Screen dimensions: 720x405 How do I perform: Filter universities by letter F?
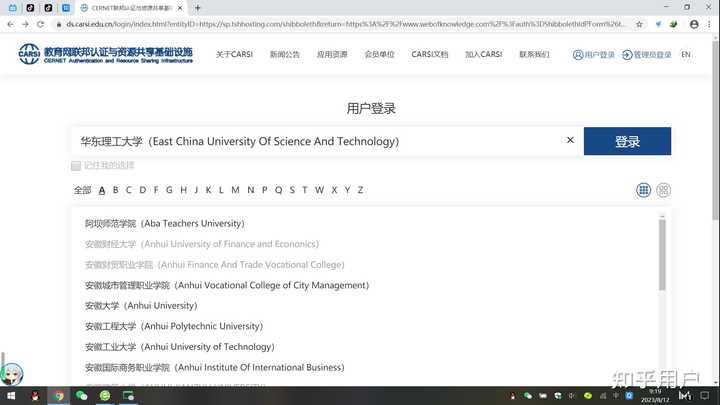click(156, 190)
